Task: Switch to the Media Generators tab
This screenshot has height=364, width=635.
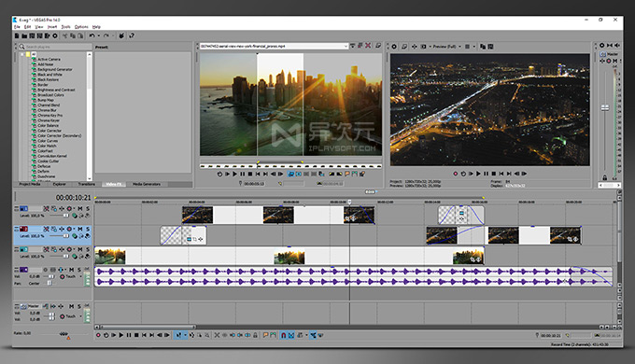Action: [x=147, y=184]
